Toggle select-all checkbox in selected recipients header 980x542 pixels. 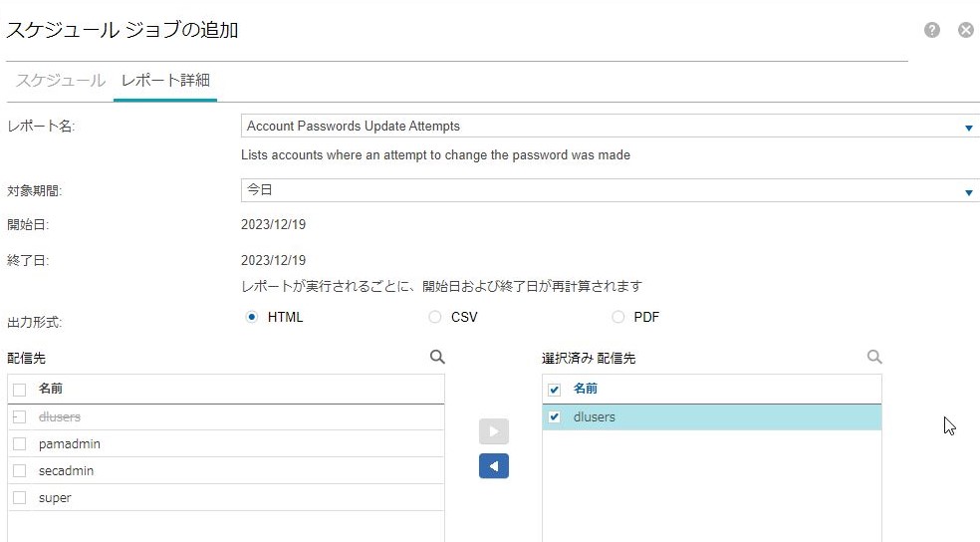coord(555,389)
